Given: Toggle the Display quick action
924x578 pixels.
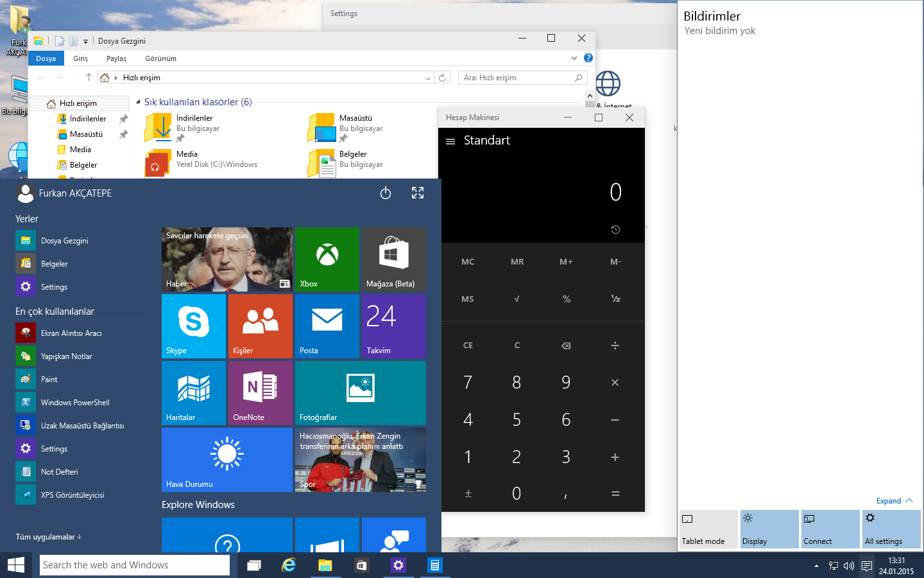Looking at the screenshot, I should [769, 529].
